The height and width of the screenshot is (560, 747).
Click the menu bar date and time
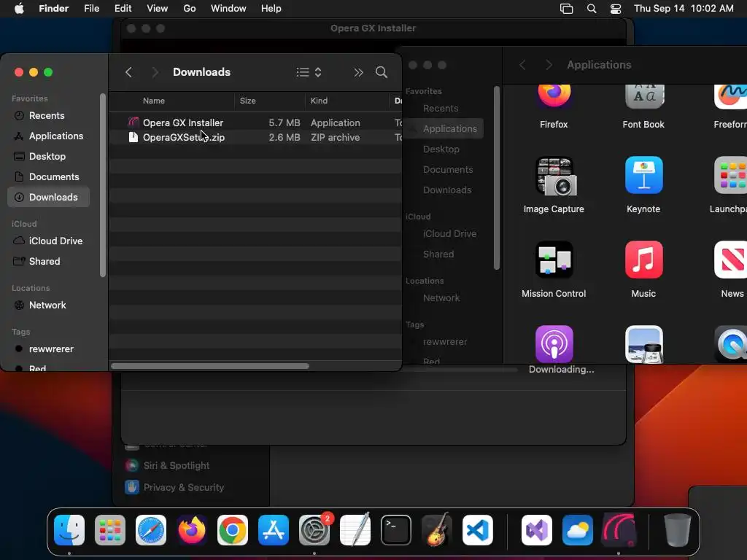[684, 9]
